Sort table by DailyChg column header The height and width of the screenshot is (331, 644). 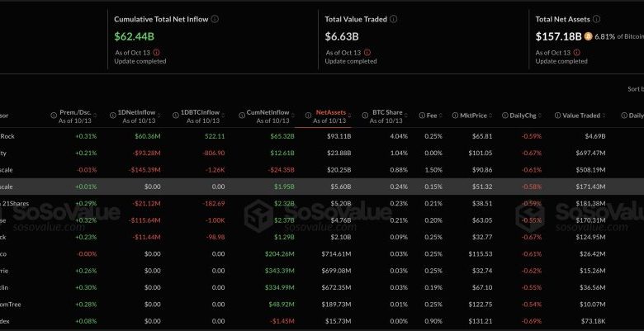[526, 115]
